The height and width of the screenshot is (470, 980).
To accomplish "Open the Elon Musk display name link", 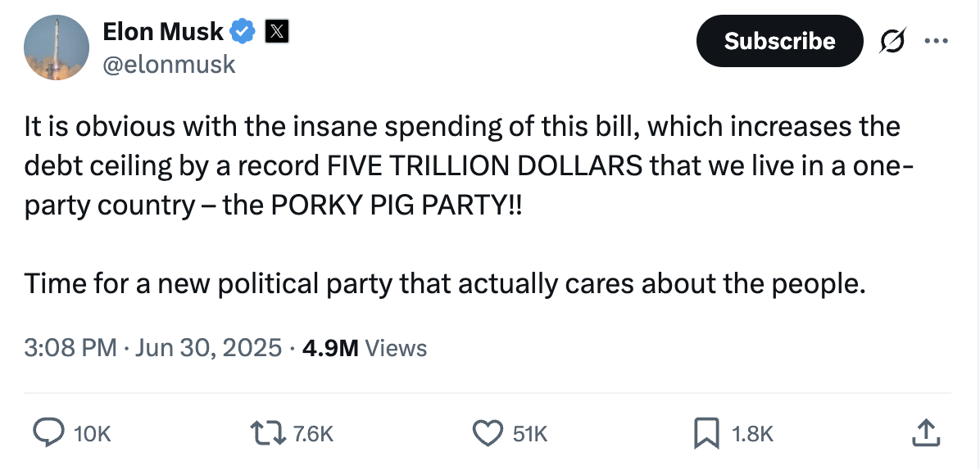I will pos(162,32).
